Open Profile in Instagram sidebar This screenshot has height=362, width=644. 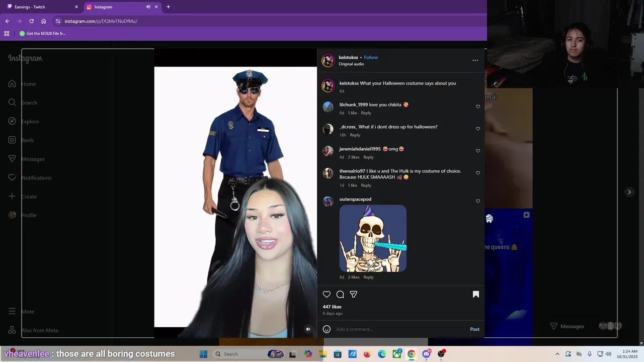(x=23, y=215)
